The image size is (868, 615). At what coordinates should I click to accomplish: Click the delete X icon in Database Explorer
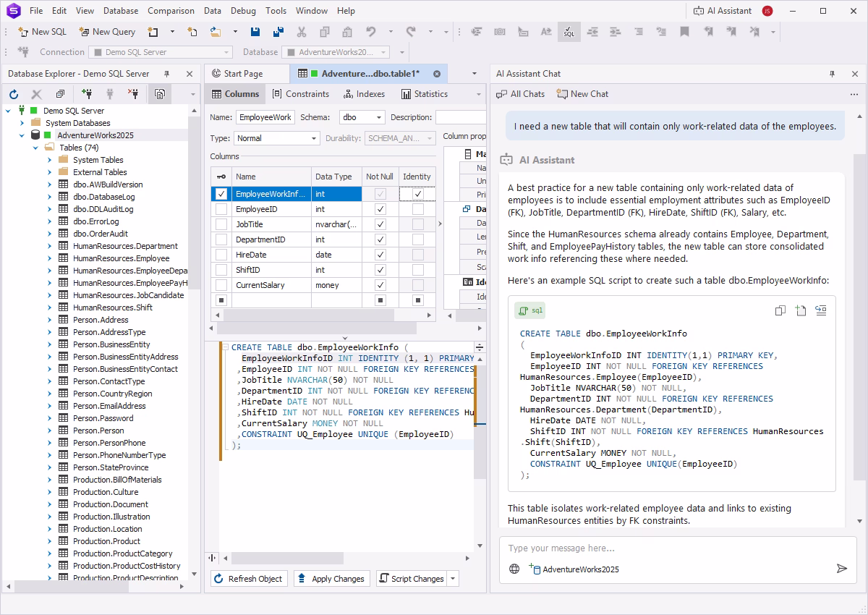click(x=37, y=94)
